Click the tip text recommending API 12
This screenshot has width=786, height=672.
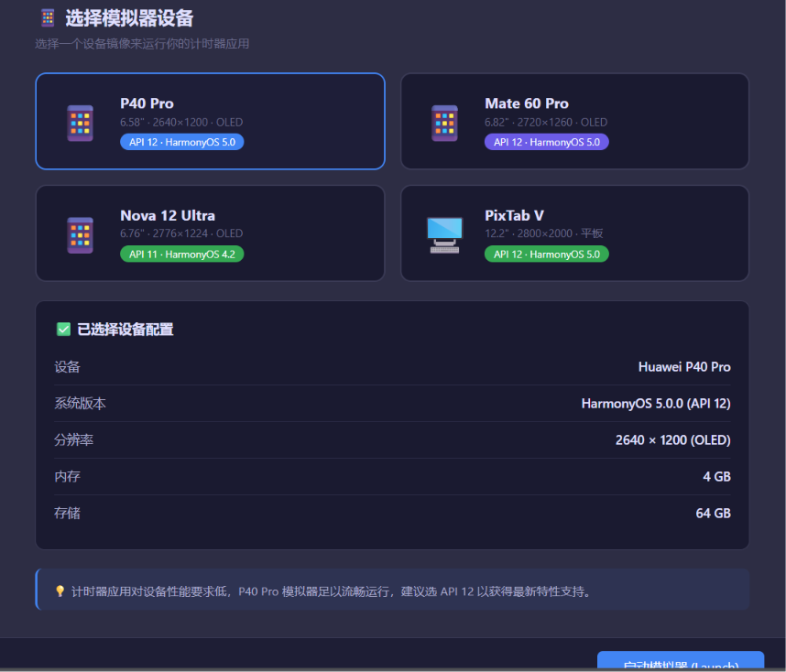[x=331, y=591]
